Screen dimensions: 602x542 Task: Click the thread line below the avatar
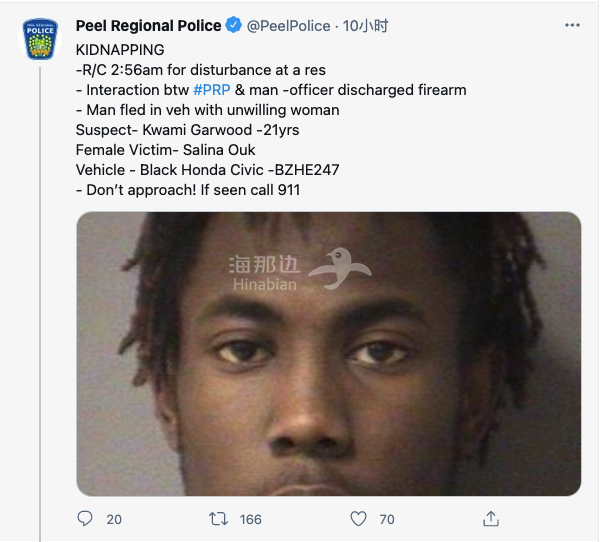pyautogui.click(x=40, y=304)
